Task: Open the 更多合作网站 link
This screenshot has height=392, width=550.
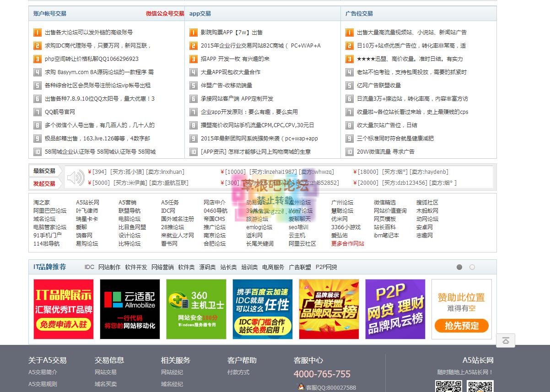Action: [x=347, y=244]
